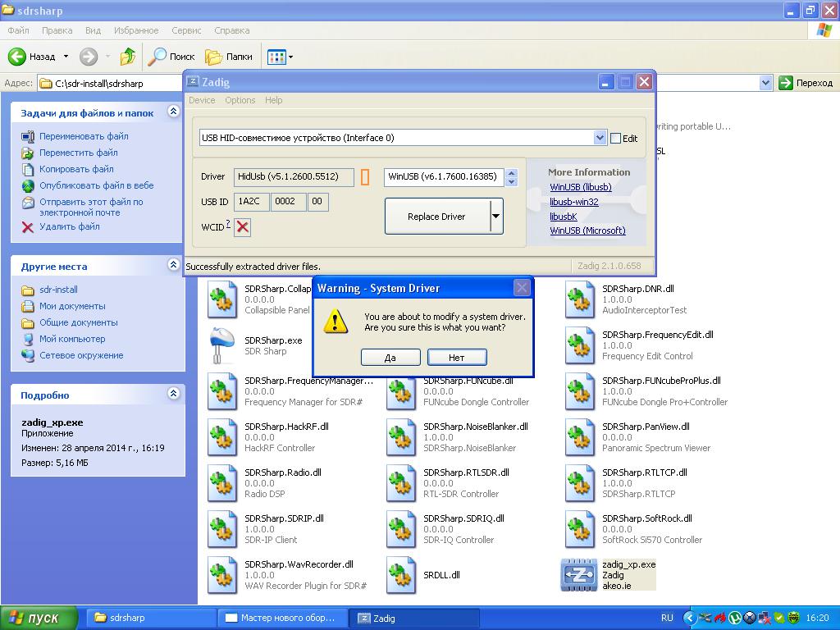Click the My Computer icon in Other Places
The width and height of the screenshot is (840, 630).
click(28, 339)
